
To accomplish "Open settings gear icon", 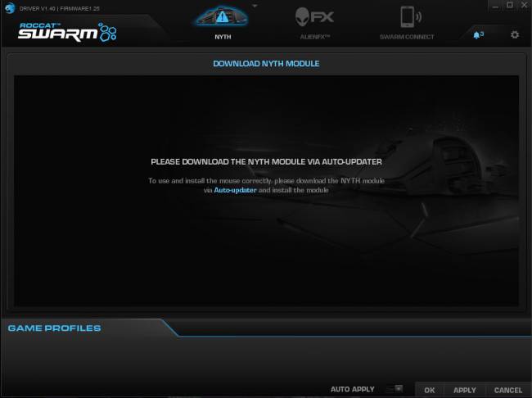I will point(515,34).
